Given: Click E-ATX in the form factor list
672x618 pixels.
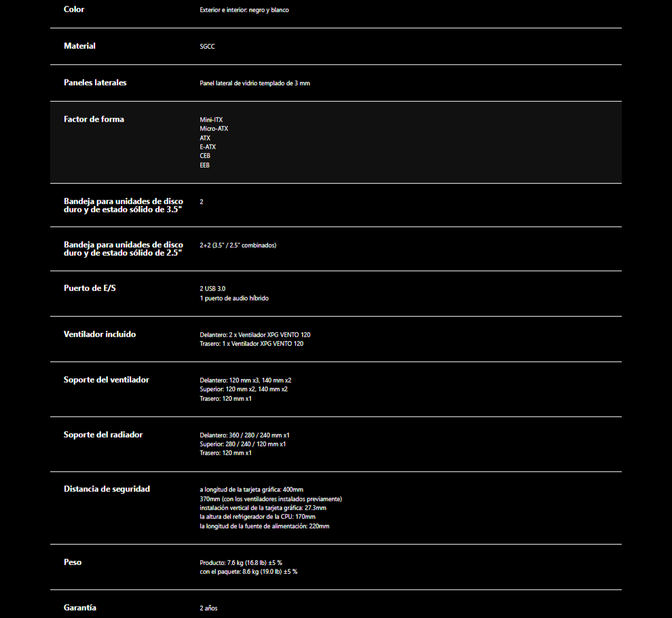Looking at the screenshot, I should 208,147.
